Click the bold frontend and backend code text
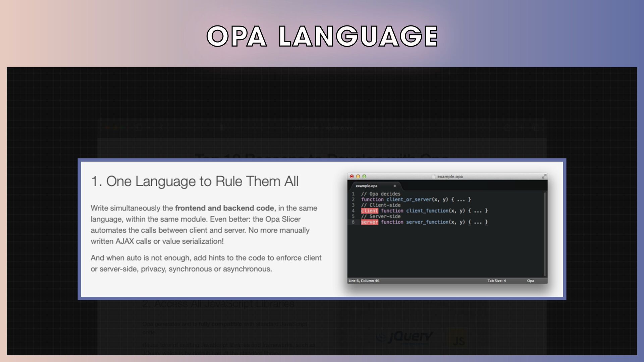 coord(224,208)
